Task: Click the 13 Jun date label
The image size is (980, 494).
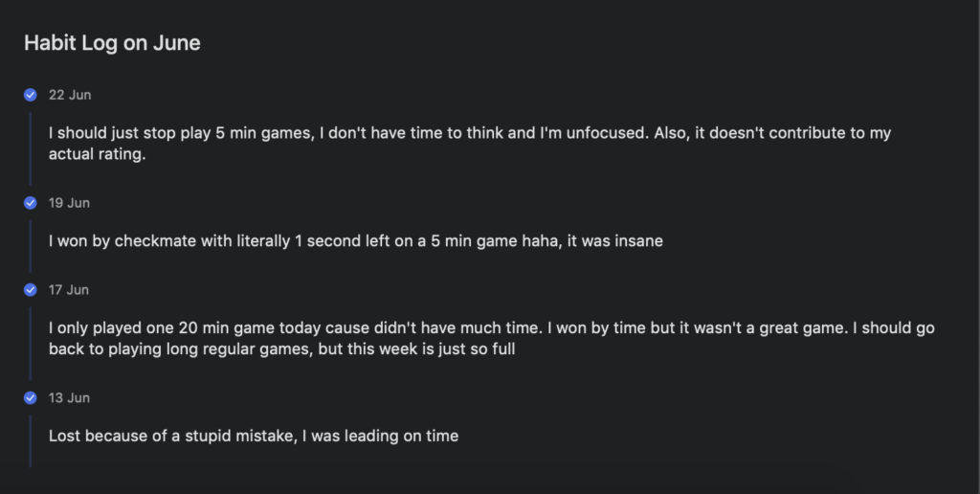Action: click(x=70, y=397)
